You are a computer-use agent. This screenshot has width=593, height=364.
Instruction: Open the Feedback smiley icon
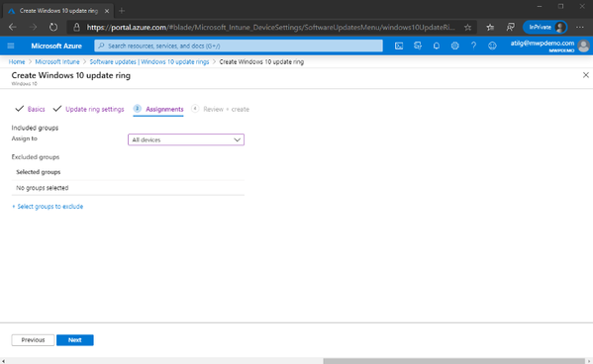tap(492, 45)
